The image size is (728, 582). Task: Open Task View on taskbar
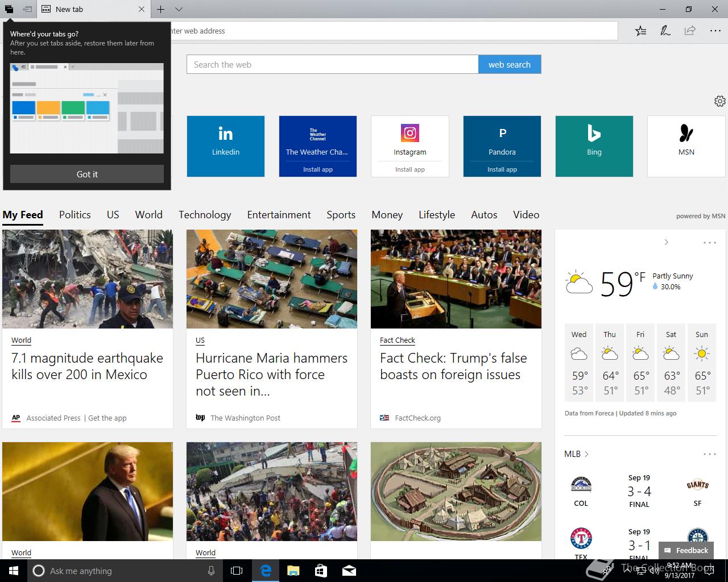(237, 571)
